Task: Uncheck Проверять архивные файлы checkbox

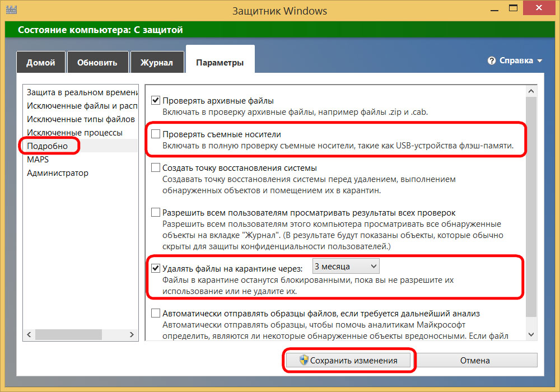Action: pos(156,100)
